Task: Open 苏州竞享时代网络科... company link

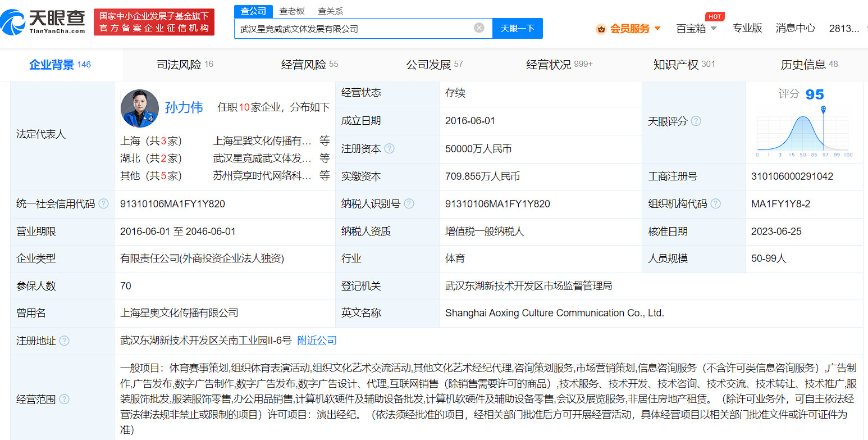Action: click(262, 176)
